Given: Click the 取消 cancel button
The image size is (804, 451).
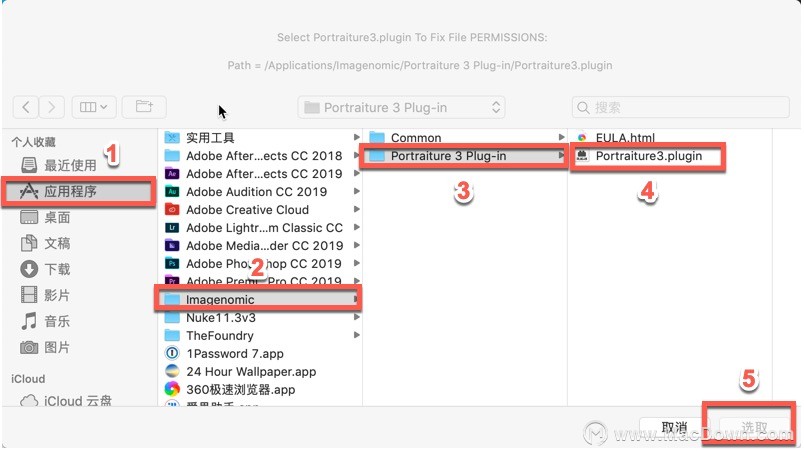Looking at the screenshot, I should [x=674, y=427].
